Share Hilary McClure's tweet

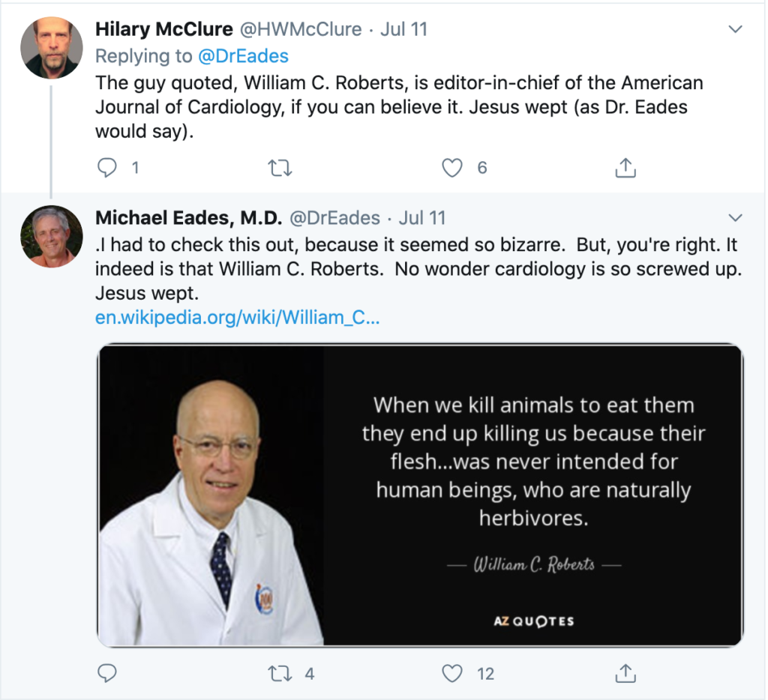[x=625, y=168]
